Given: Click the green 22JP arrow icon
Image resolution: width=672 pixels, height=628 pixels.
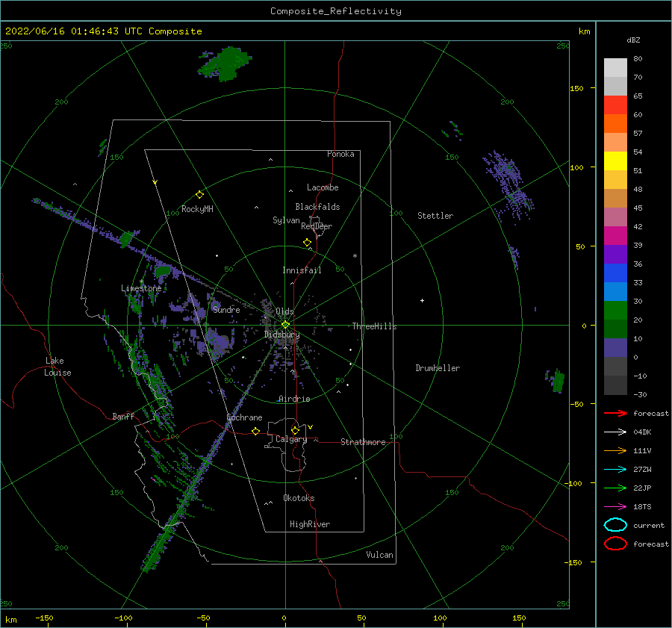Looking at the screenshot, I should point(615,488).
